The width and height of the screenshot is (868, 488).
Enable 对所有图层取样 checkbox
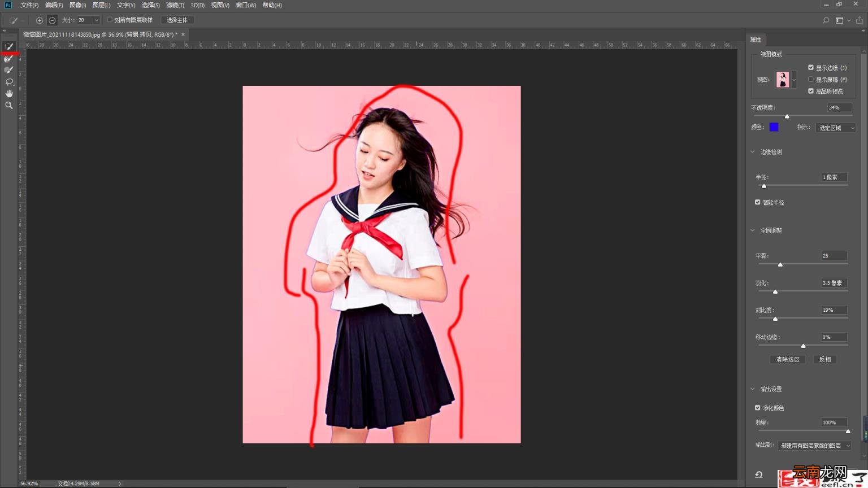point(110,20)
